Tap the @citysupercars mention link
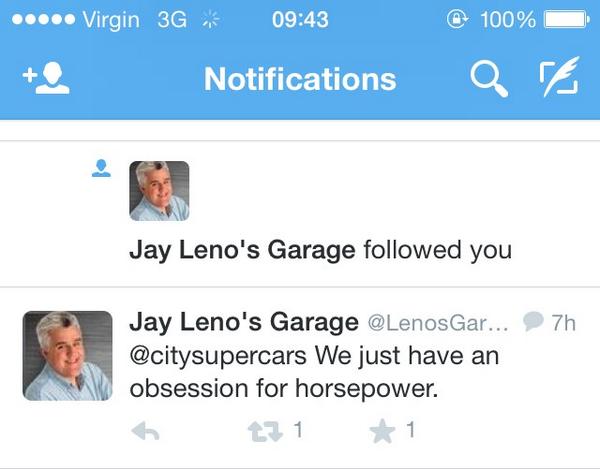 coord(218,356)
